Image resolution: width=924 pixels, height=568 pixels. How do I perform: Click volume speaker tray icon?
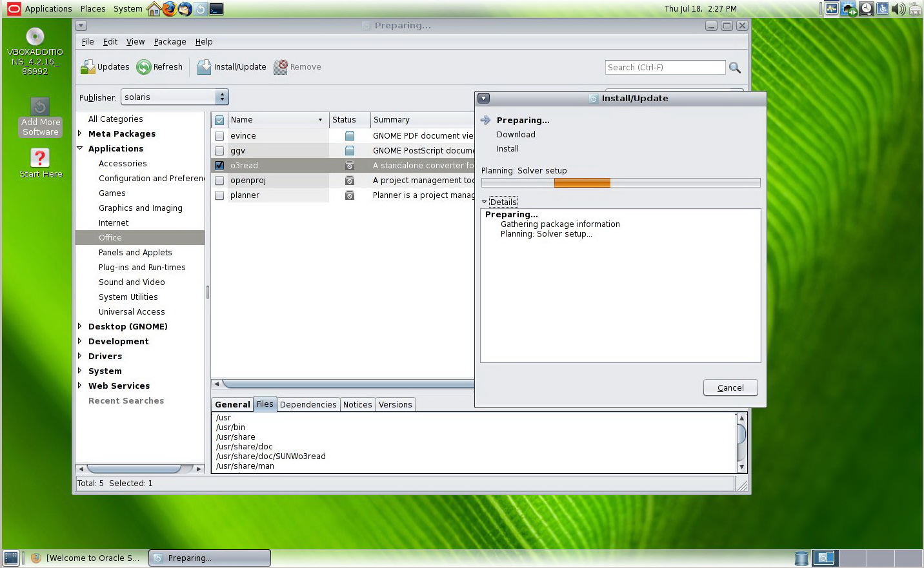click(x=898, y=9)
